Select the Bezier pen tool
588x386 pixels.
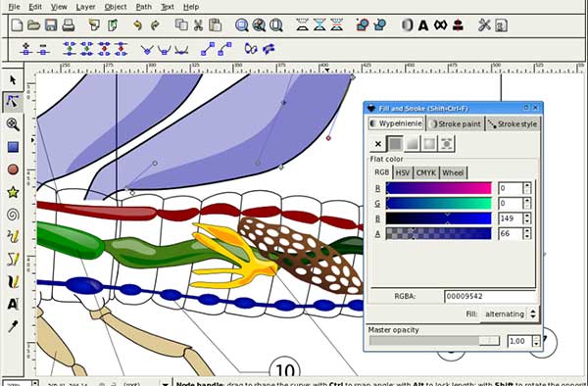coord(13,259)
